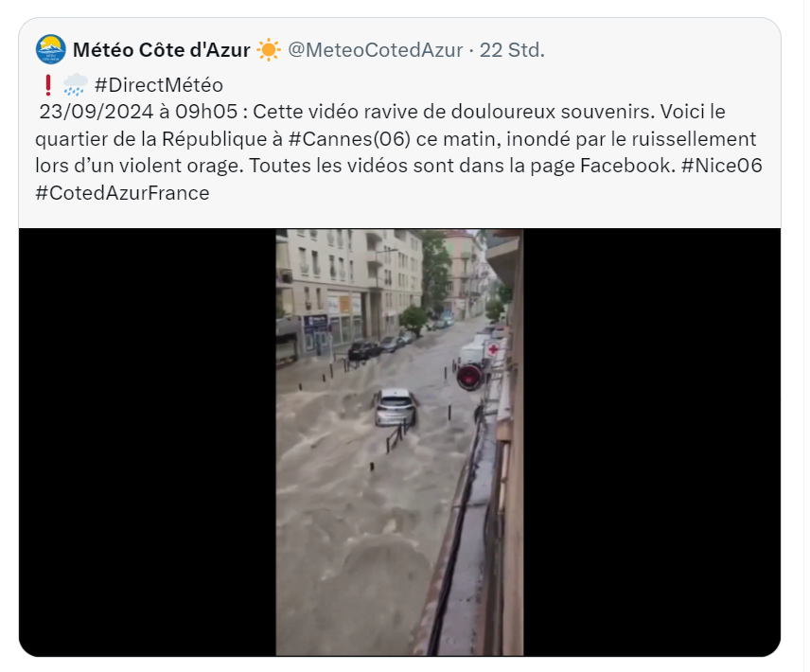Viewport: 810px width, 672px height.
Task: Click the silver car in the video
Action: 396,407
